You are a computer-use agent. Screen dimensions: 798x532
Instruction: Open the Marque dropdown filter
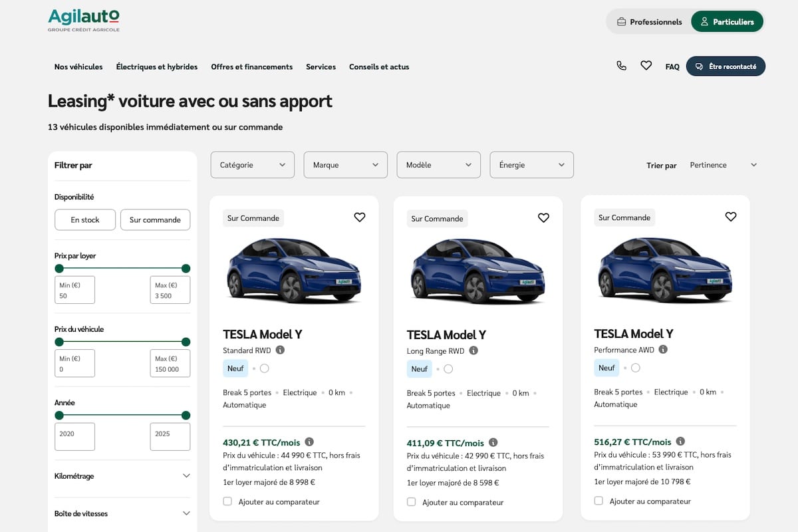[345, 165]
